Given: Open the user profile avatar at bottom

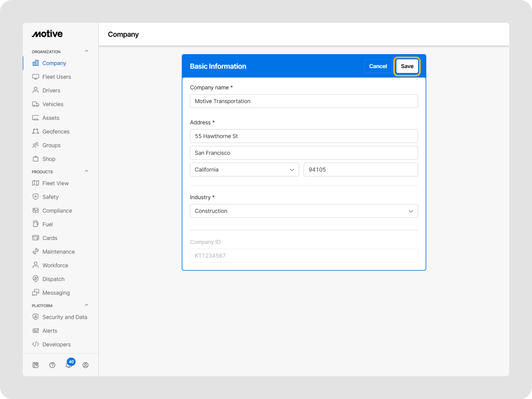Looking at the screenshot, I should pyautogui.click(x=85, y=365).
